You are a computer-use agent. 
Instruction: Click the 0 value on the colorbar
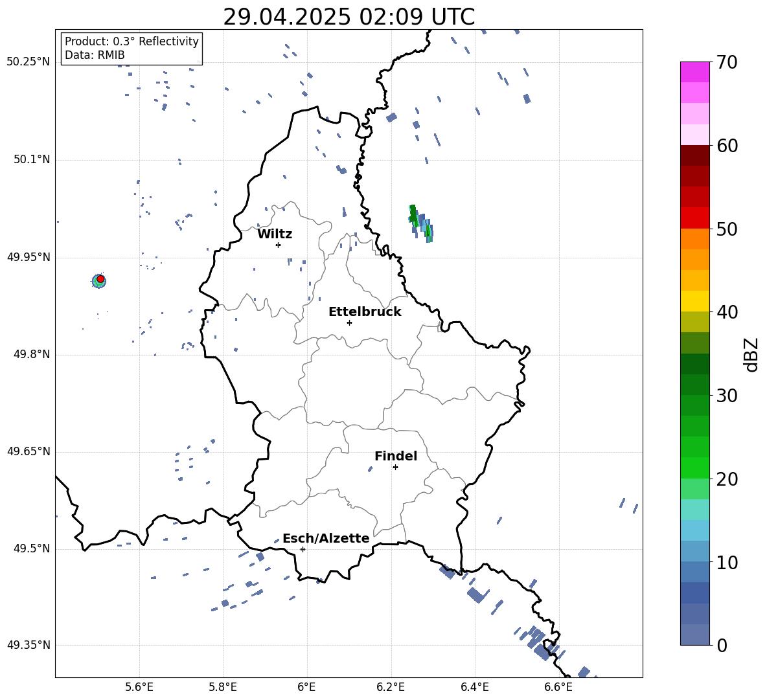point(722,645)
